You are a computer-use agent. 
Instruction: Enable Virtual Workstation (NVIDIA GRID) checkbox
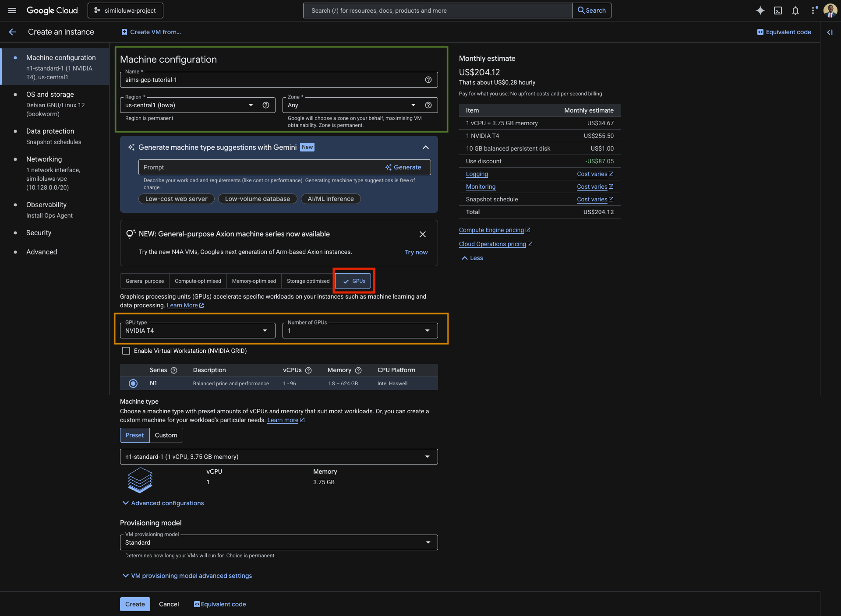126,350
